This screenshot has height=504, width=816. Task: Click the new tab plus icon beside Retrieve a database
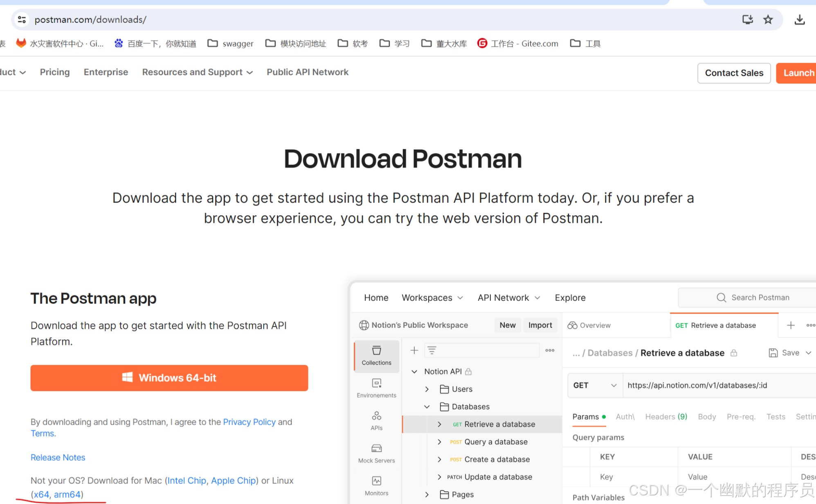[x=791, y=325]
